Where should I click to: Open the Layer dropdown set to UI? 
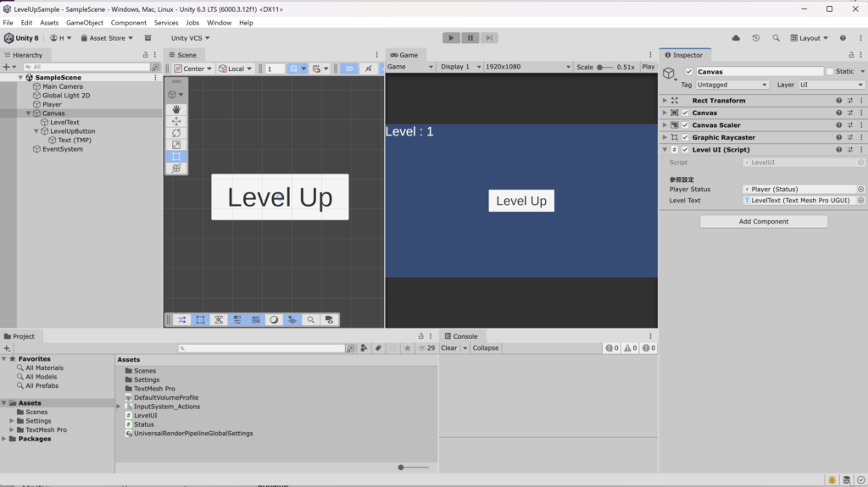click(831, 85)
